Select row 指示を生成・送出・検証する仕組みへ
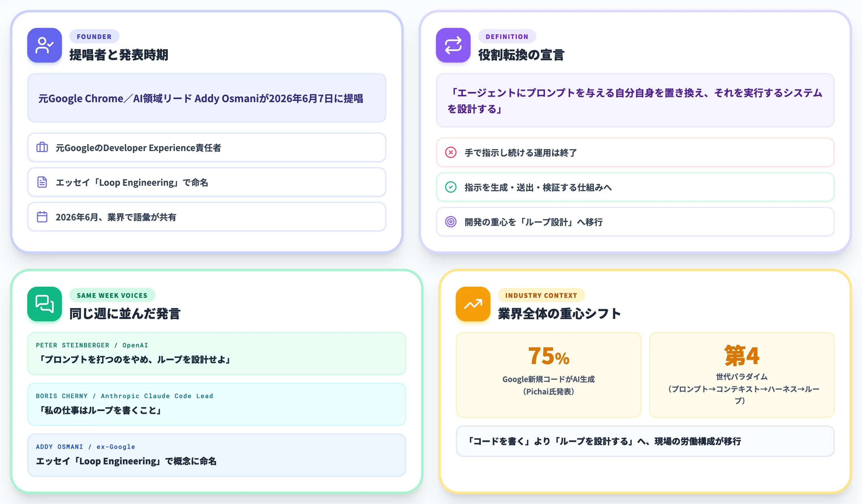The height and width of the screenshot is (504, 862). pyautogui.click(x=635, y=187)
